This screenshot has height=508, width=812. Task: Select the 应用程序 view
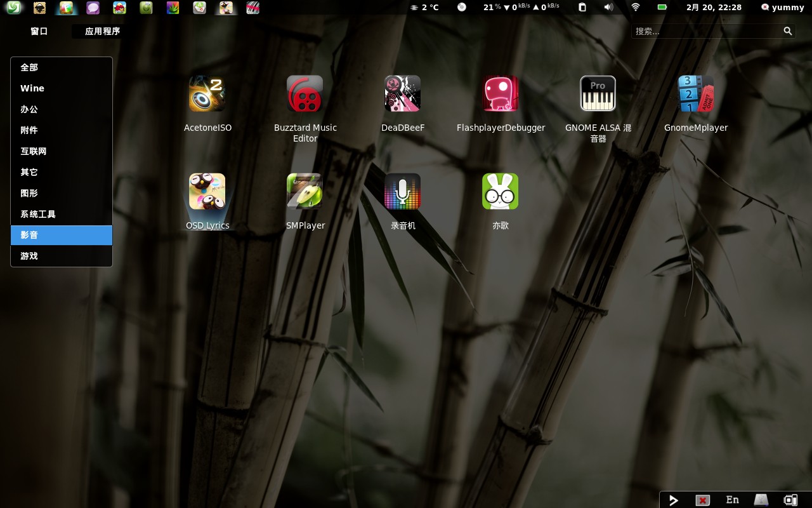[x=102, y=31]
